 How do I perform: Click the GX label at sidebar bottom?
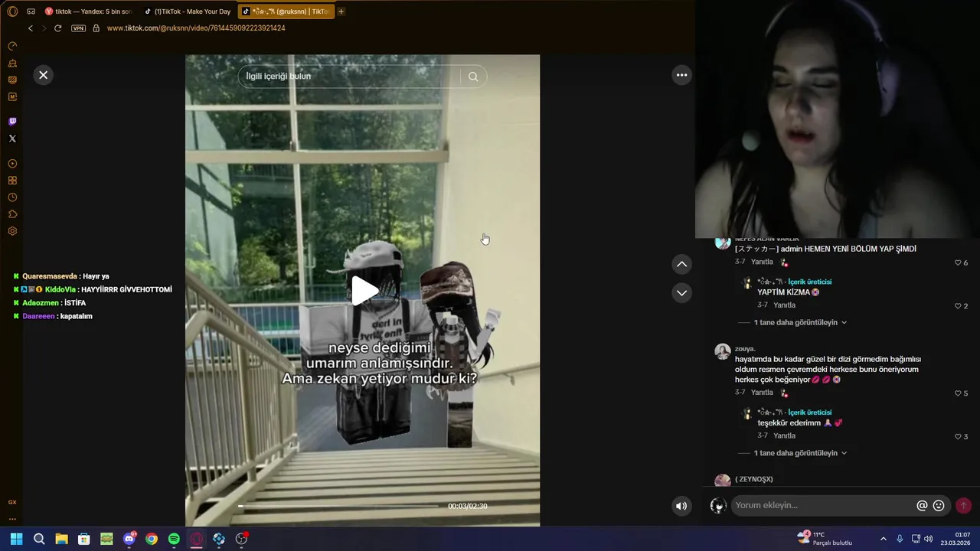pos(12,502)
